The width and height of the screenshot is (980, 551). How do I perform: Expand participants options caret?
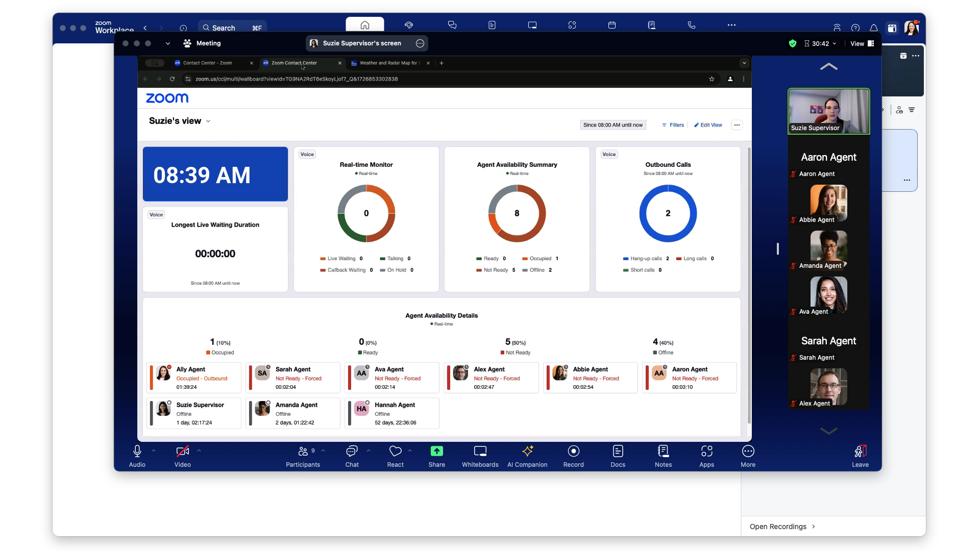click(323, 450)
